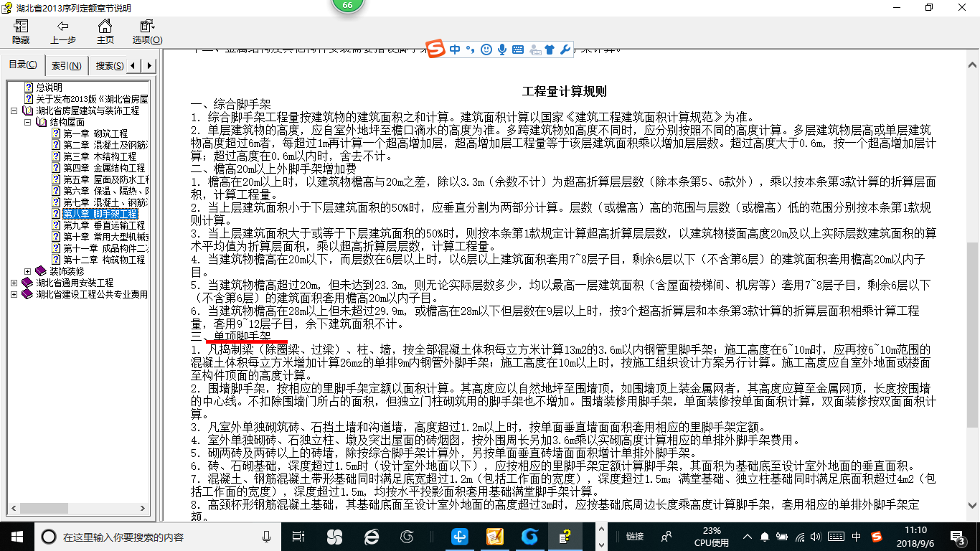
Task: Expand the 湖北省通用安装工程 node
Action: (x=14, y=283)
